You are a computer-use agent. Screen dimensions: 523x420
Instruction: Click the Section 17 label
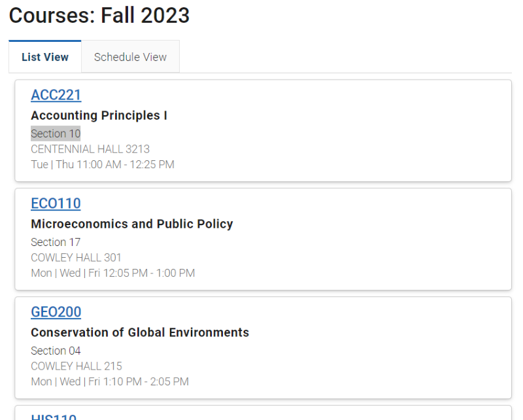56,242
